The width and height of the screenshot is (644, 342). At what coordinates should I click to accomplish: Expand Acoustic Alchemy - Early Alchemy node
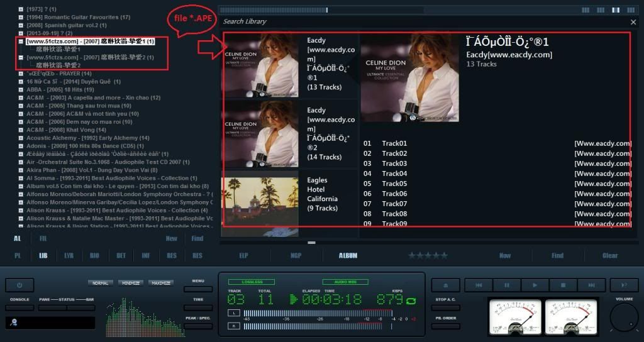[21, 138]
